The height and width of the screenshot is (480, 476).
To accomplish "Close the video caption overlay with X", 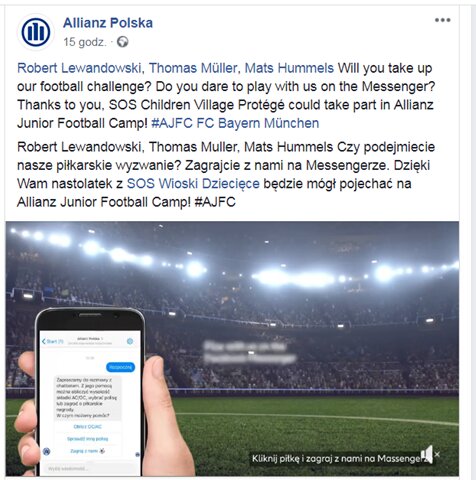I will tap(437, 454).
